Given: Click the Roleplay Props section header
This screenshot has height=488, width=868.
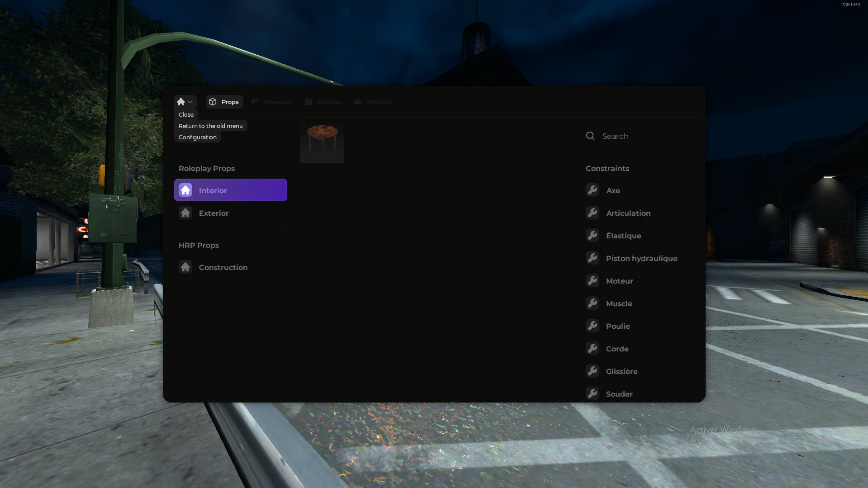Looking at the screenshot, I should [207, 168].
